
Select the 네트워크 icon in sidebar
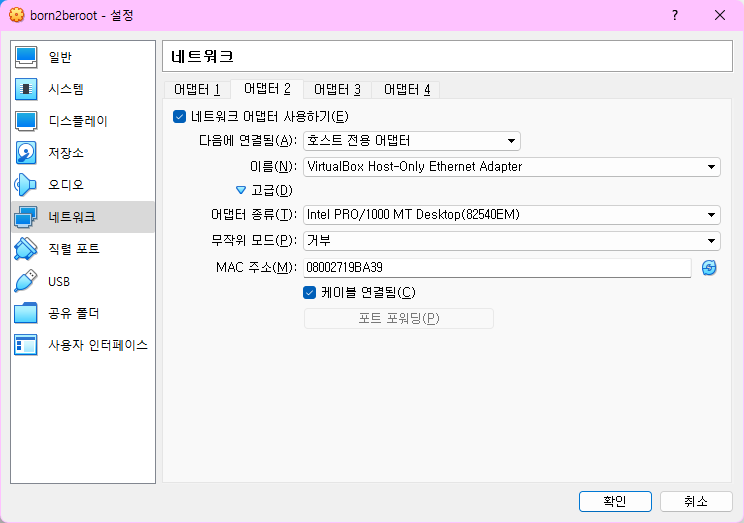click(26, 217)
